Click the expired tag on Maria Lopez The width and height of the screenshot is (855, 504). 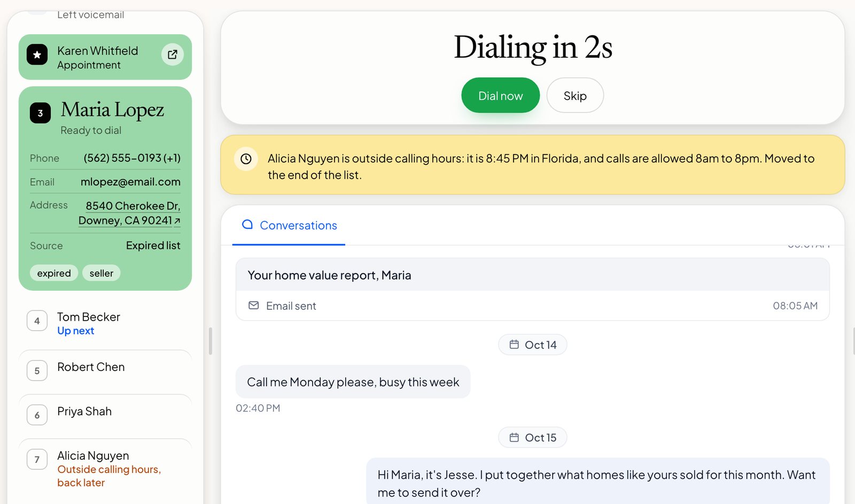point(54,273)
